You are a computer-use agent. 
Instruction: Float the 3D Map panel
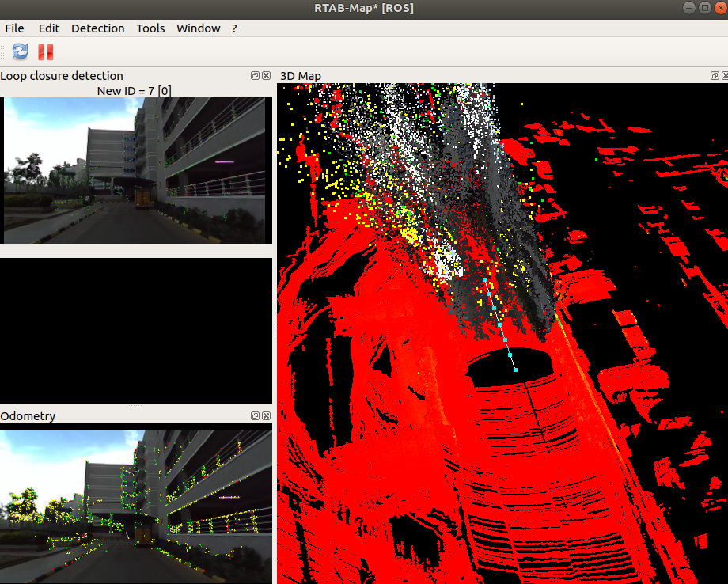point(715,76)
